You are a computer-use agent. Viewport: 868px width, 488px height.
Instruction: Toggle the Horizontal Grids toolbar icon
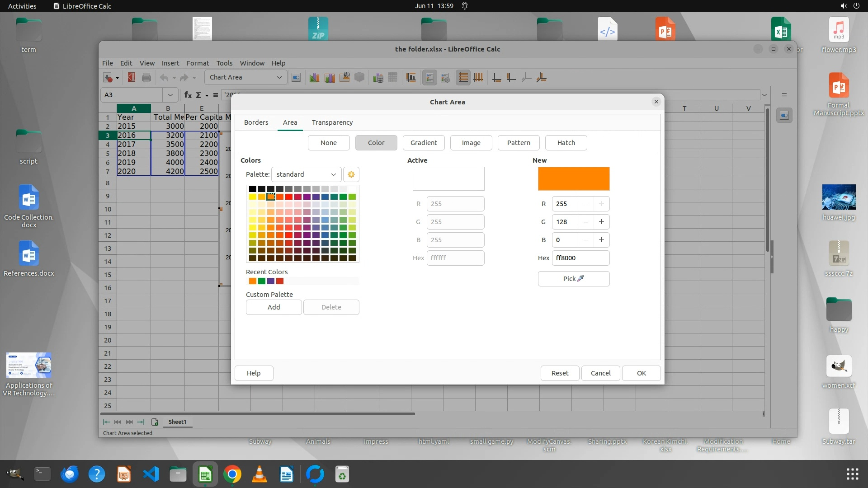pos(463,78)
